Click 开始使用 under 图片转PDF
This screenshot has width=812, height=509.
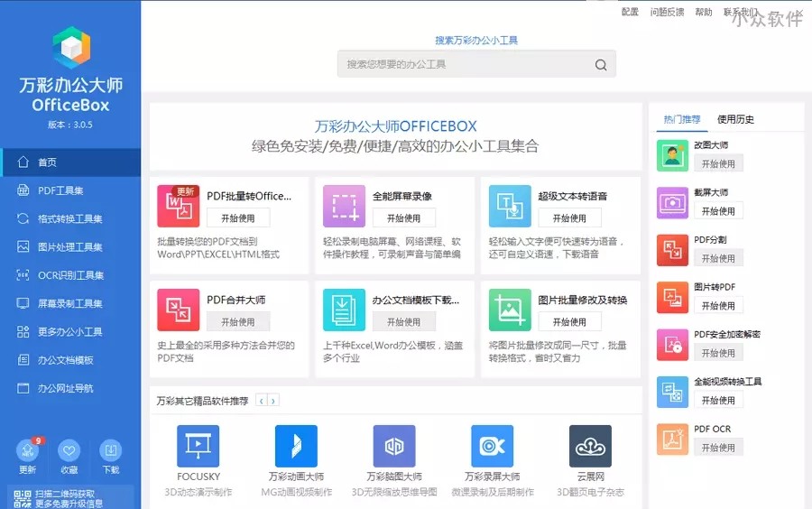[x=718, y=306]
